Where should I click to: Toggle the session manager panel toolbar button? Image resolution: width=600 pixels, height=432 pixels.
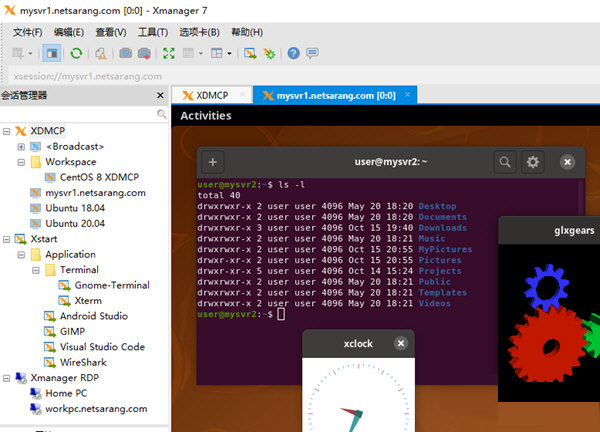[53, 53]
